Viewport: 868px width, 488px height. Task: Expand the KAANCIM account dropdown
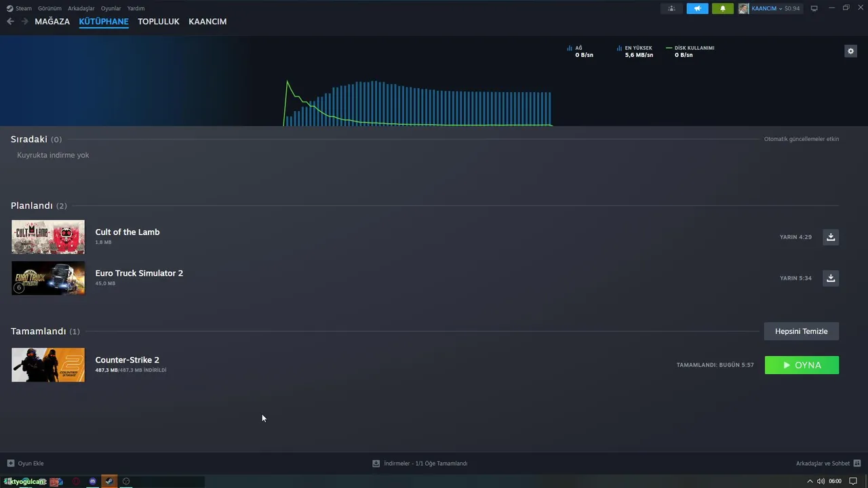(x=780, y=9)
